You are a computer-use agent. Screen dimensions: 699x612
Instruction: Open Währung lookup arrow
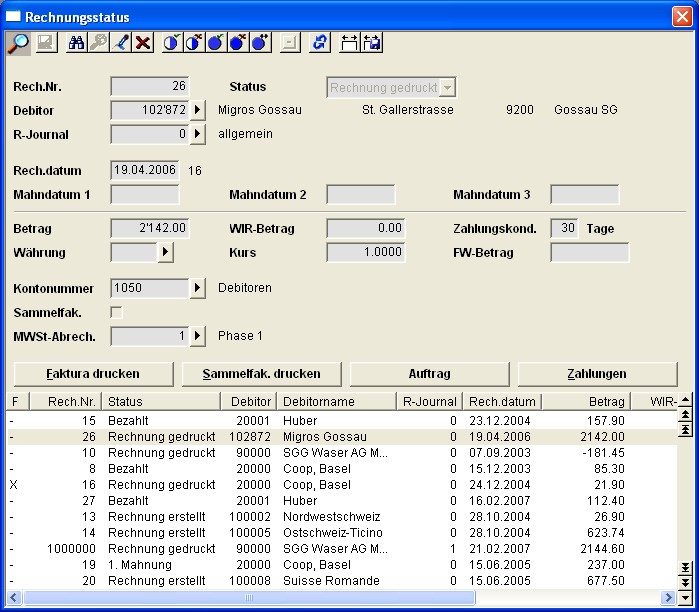pyautogui.click(x=165, y=252)
